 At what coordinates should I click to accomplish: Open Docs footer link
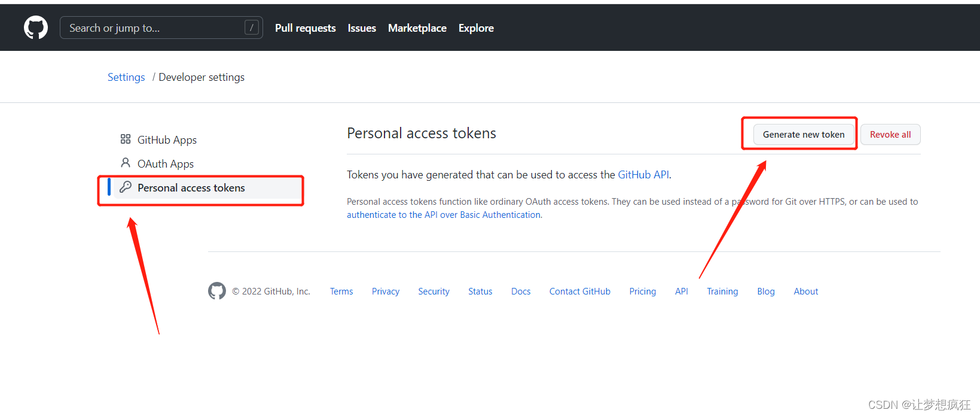tap(521, 291)
